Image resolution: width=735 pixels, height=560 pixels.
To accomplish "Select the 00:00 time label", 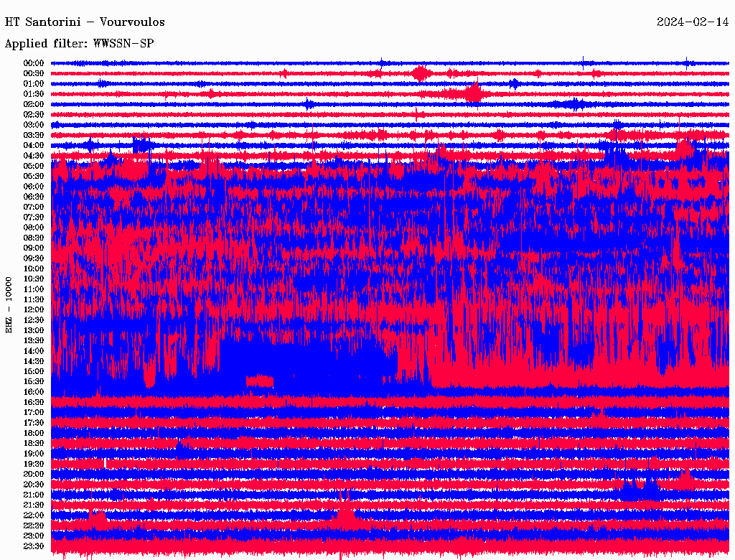I will pyautogui.click(x=34, y=63).
